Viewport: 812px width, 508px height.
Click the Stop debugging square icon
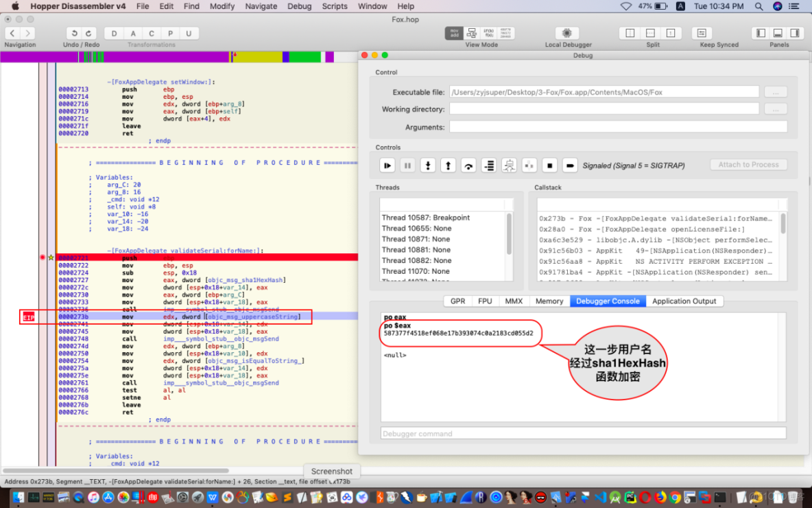coord(549,165)
